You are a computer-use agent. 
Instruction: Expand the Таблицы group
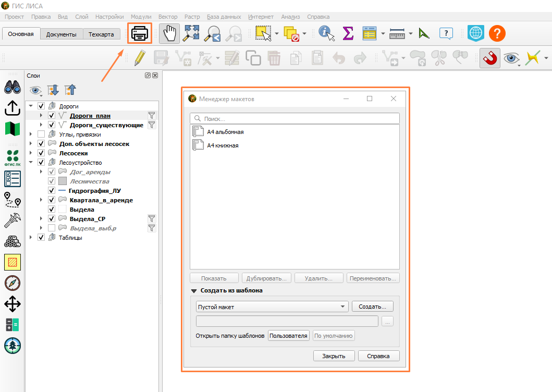[x=31, y=237]
